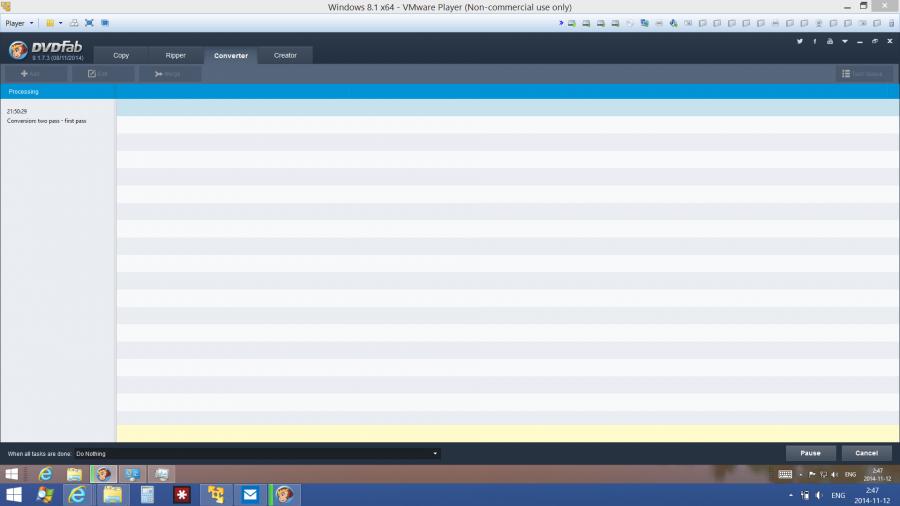Viewport: 900px width, 506px height.
Task: Click the Add button with plus icon
Action: pos(34,74)
